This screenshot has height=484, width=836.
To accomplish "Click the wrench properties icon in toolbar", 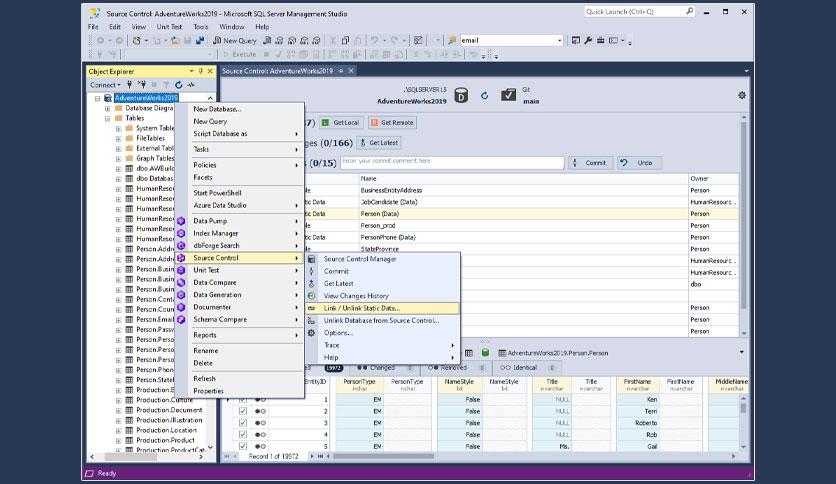I will (588, 41).
